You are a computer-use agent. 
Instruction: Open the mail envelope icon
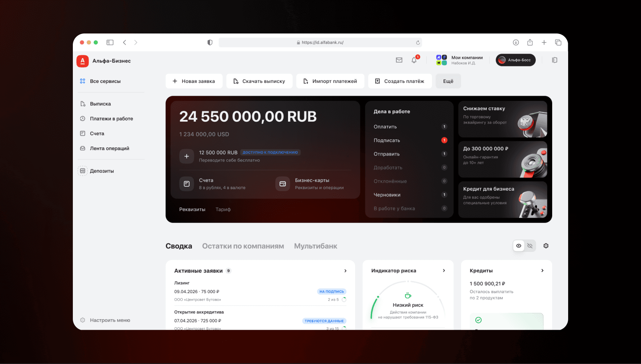(x=399, y=60)
